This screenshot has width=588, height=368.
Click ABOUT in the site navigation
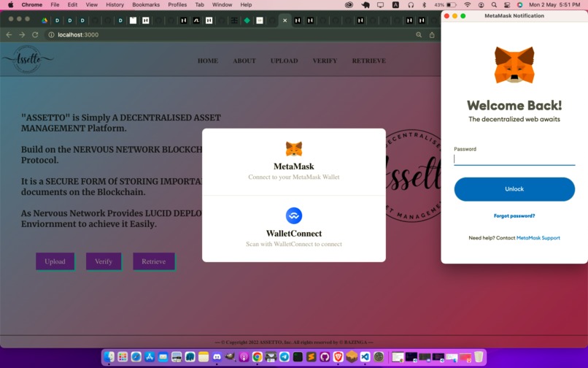click(x=244, y=61)
